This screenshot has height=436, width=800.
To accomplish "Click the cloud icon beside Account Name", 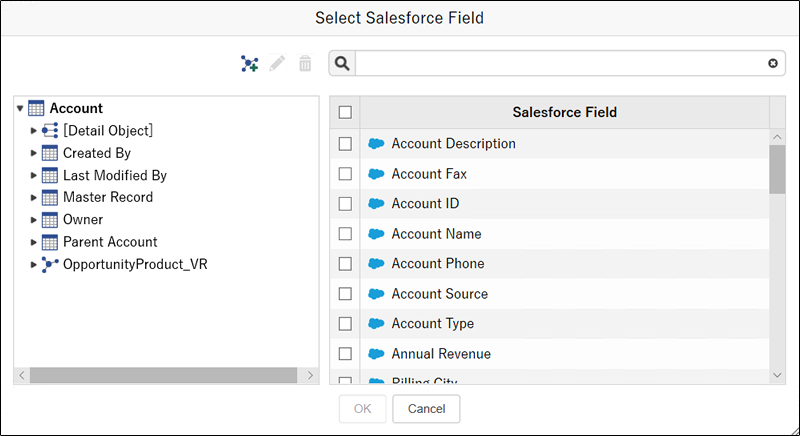I will pos(376,234).
